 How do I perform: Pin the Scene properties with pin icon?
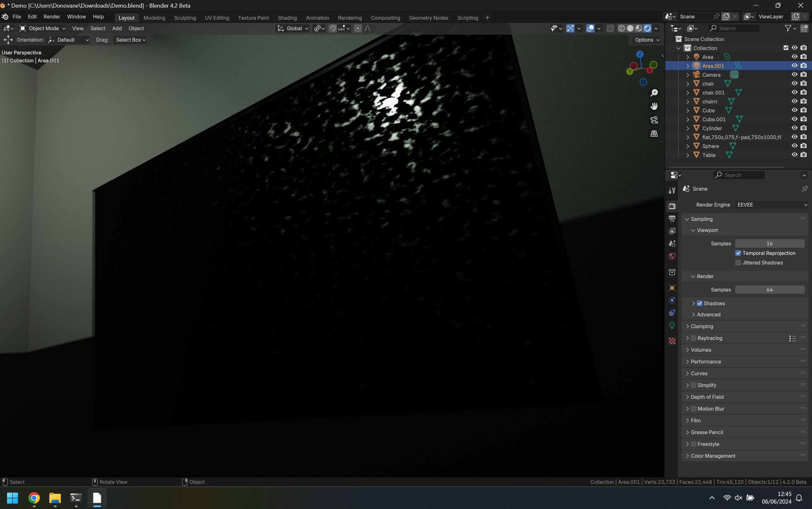coord(804,189)
